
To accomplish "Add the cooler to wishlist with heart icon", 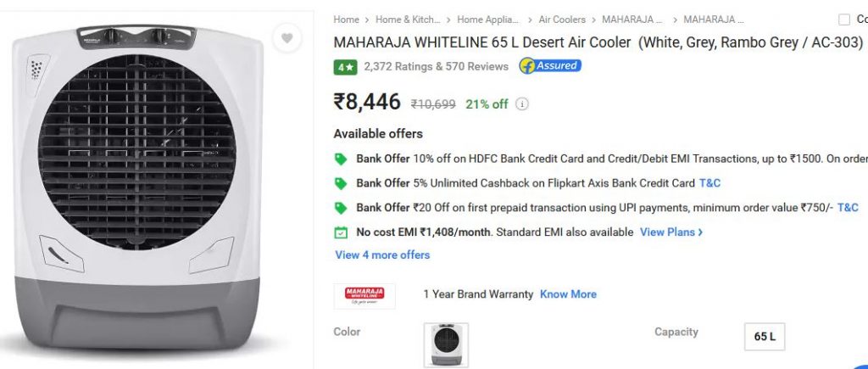I will pyautogui.click(x=287, y=38).
